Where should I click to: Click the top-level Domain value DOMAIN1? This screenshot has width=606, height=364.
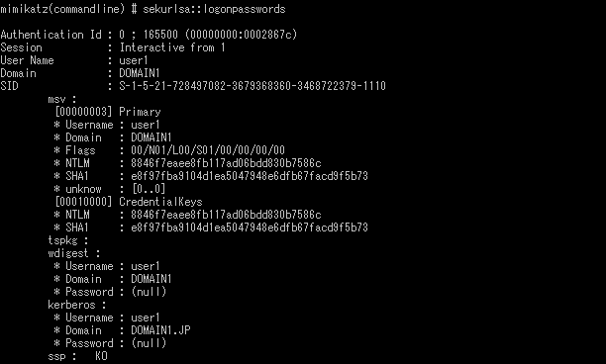pyautogui.click(x=140, y=73)
